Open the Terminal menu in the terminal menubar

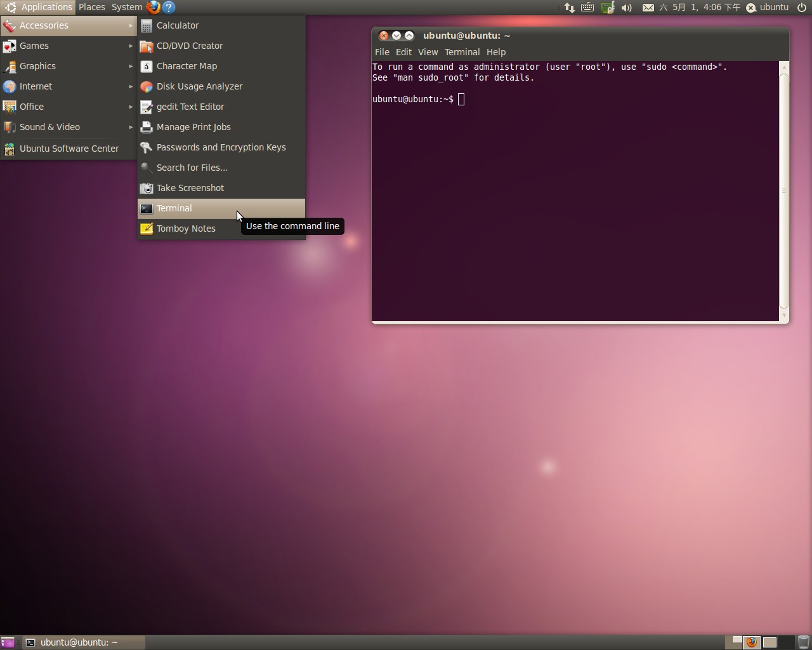[x=462, y=52]
